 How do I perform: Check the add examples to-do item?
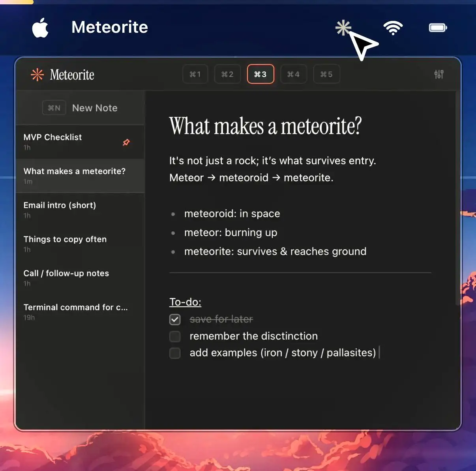pyautogui.click(x=175, y=353)
